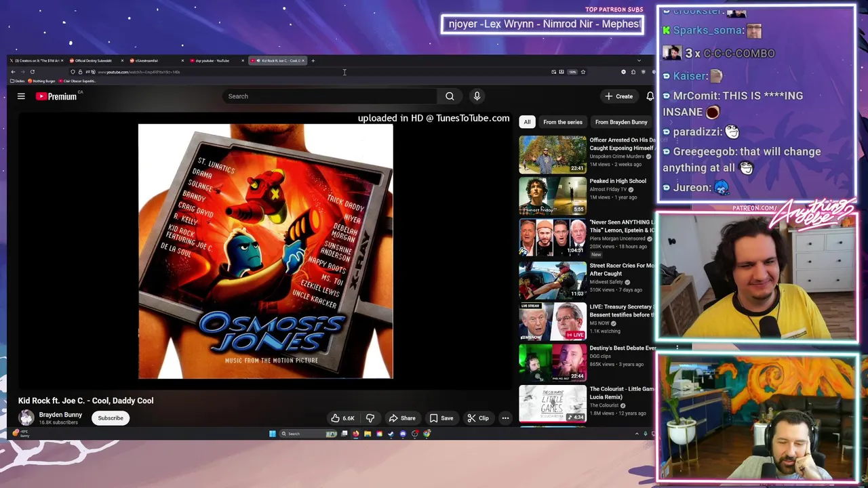The width and height of the screenshot is (868, 488).
Task: Show hidden system tray icons
Action: [637, 434]
